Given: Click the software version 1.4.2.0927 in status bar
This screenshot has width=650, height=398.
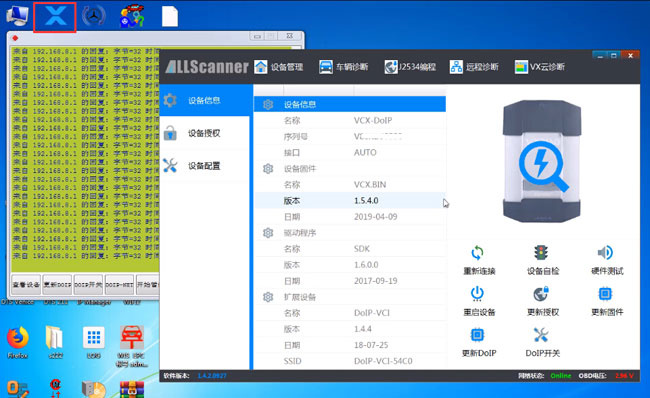Looking at the screenshot, I should 212,376.
